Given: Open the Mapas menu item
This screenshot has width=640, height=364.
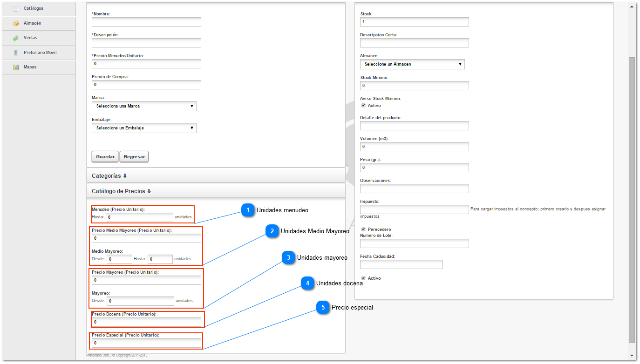Looking at the screenshot, I should point(39,67).
